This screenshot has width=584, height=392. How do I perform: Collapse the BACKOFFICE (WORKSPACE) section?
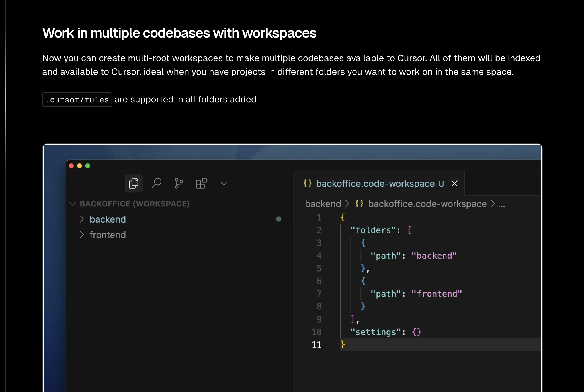click(x=73, y=204)
